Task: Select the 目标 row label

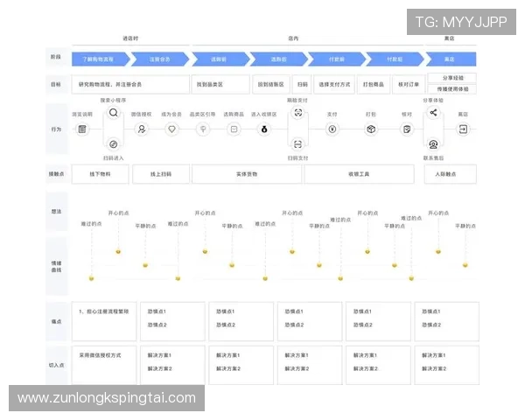Action: pyautogui.click(x=56, y=84)
